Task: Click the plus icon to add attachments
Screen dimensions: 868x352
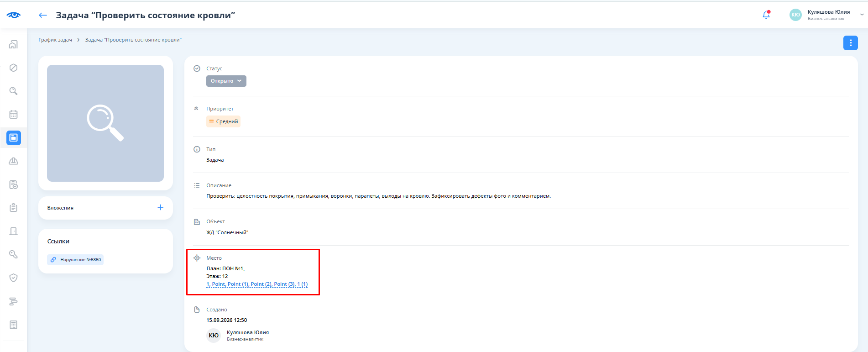Action: (160, 207)
